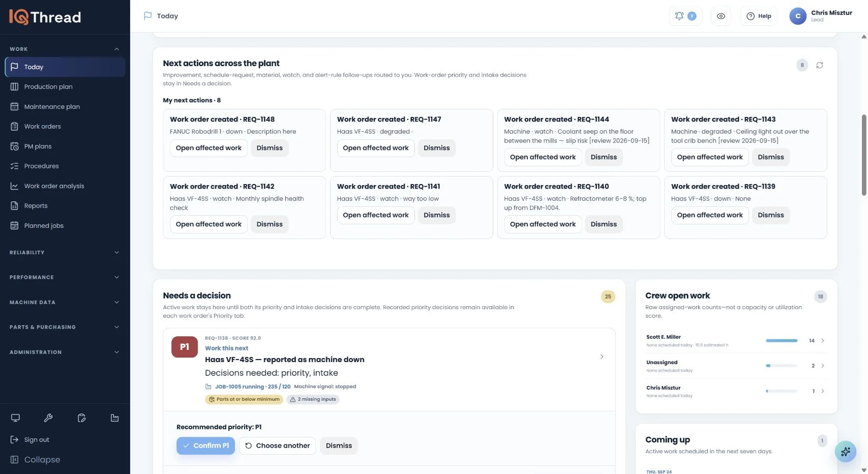Confirm P1 recommended priority
Image resolution: width=868 pixels, height=474 pixels.
[x=205, y=446]
